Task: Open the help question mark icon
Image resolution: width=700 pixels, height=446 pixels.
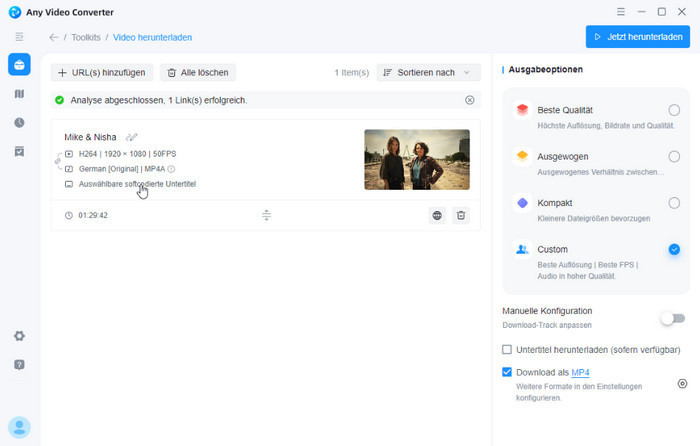Action: tap(19, 365)
